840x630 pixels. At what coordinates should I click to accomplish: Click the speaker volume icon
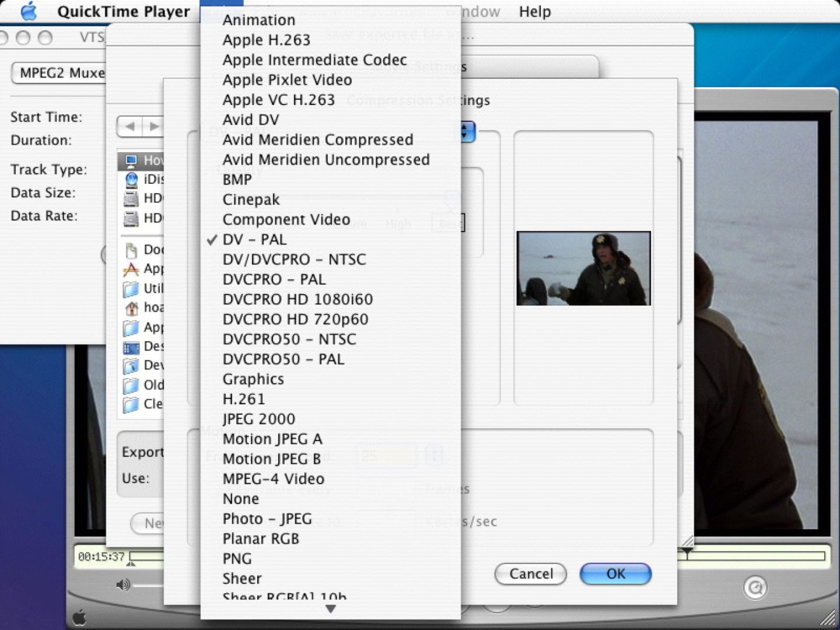click(x=123, y=584)
